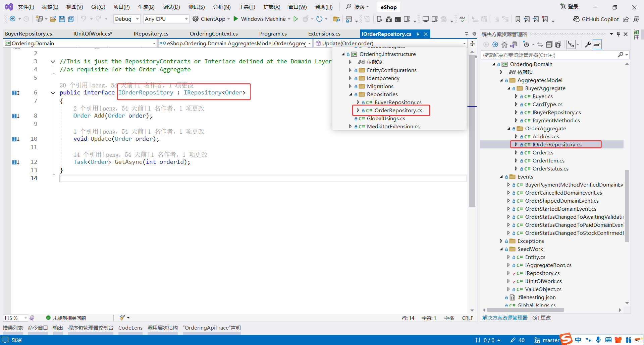Open the 错误列表 error list tab
The image size is (644, 345).
pyautogui.click(x=13, y=328)
